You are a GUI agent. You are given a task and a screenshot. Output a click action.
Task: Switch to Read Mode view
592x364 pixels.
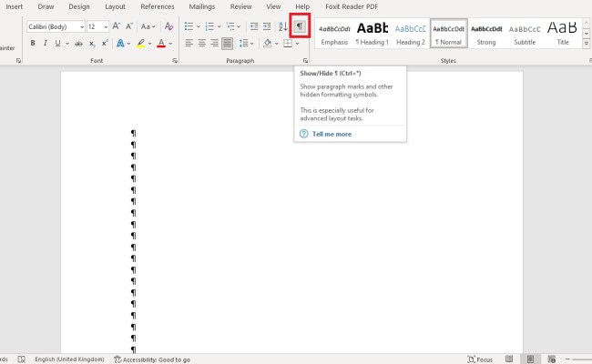(509, 359)
